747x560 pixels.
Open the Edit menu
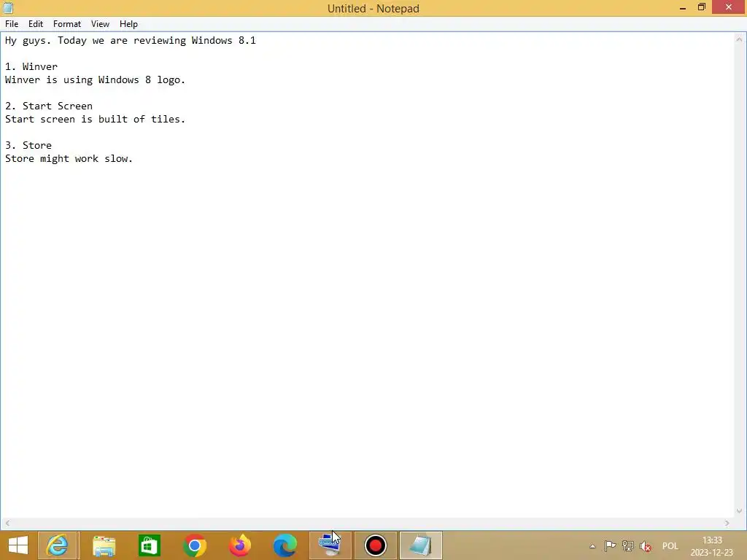click(35, 24)
